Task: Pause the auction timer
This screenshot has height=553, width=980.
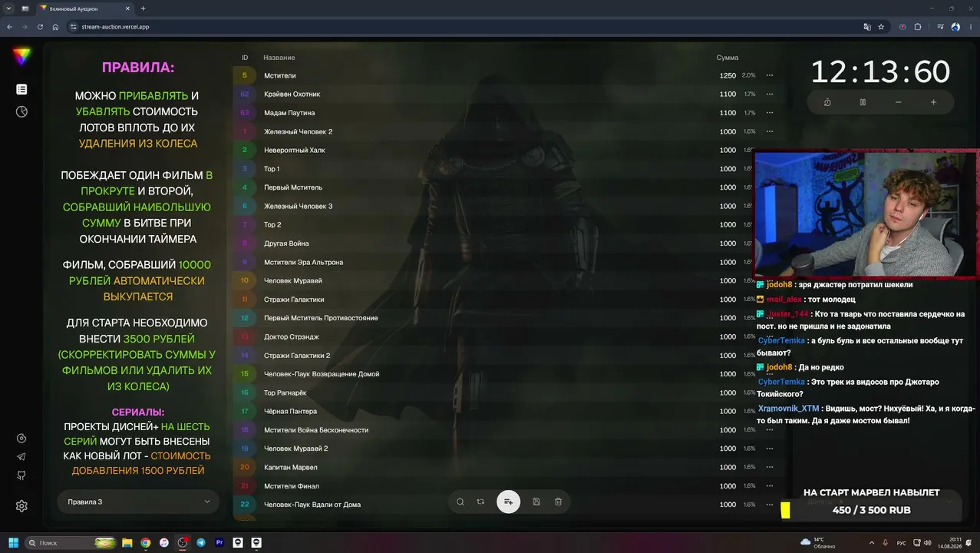Action: [x=863, y=102]
